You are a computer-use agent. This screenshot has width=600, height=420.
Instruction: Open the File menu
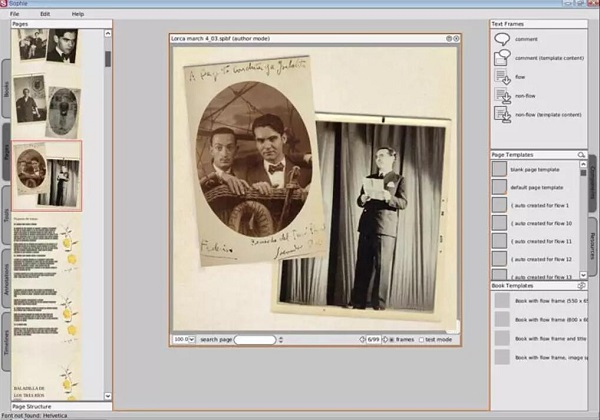[x=14, y=14]
